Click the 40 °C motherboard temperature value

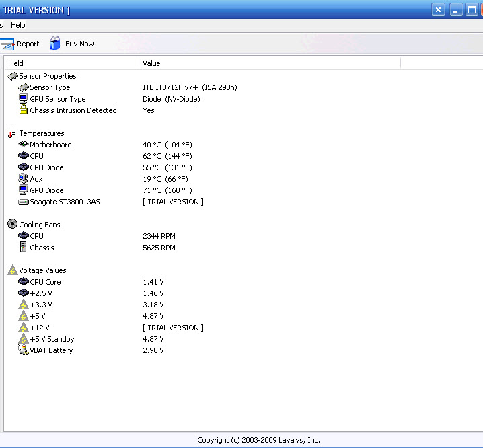pos(168,145)
